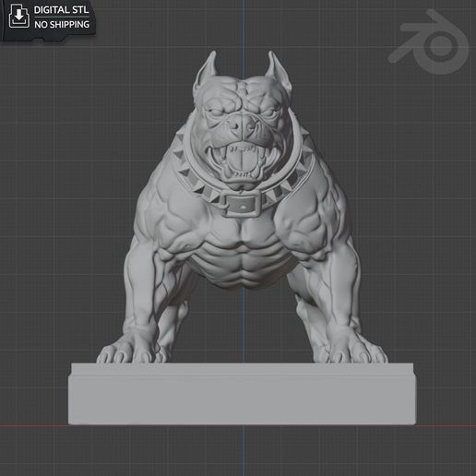476x476 pixels.
Task: Select the rectangular statue base
Action: pyautogui.click(x=242, y=394)
